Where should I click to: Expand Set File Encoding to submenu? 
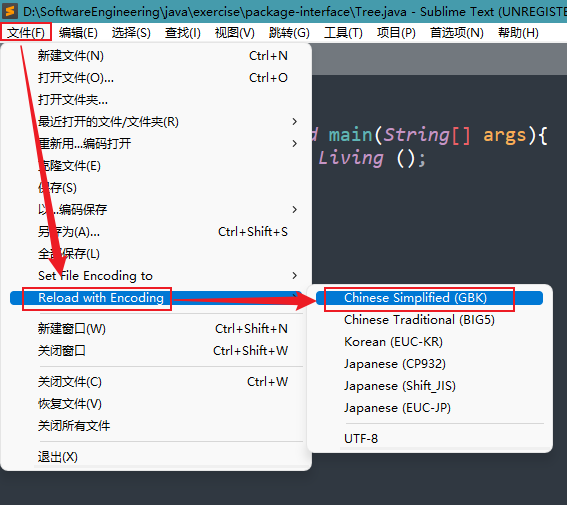click(x=156, y=276)
